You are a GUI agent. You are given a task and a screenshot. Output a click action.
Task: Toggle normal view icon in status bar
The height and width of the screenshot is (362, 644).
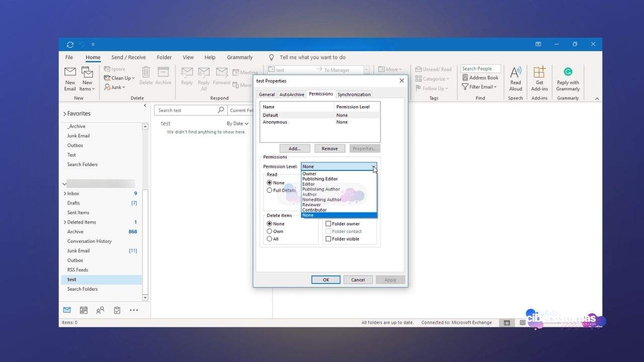507,323
